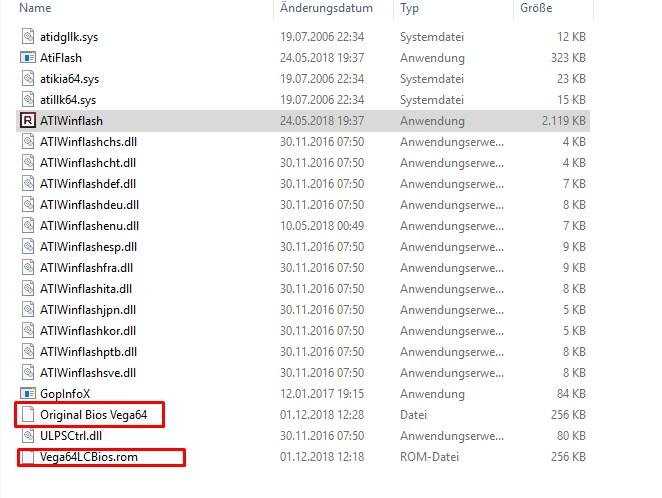
Task: Select the file name ATIWinflashenu.dll
Action: click(x=90, y=226)
